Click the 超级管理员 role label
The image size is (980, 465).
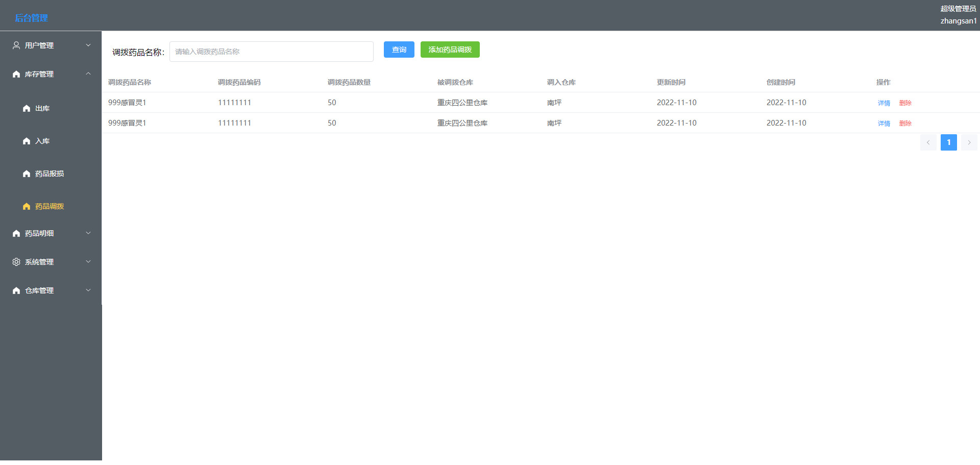tap(959, 9)
